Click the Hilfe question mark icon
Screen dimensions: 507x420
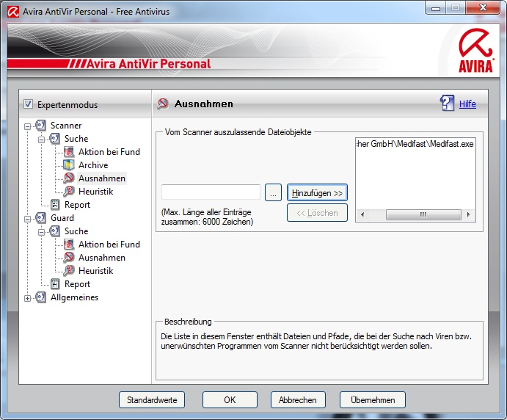[x=447, y=104]
